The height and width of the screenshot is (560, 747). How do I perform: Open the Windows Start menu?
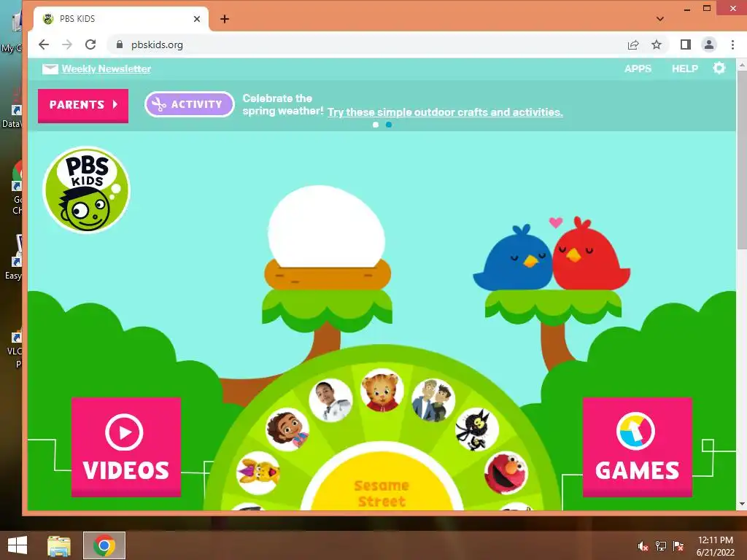[x=18, y=545]
